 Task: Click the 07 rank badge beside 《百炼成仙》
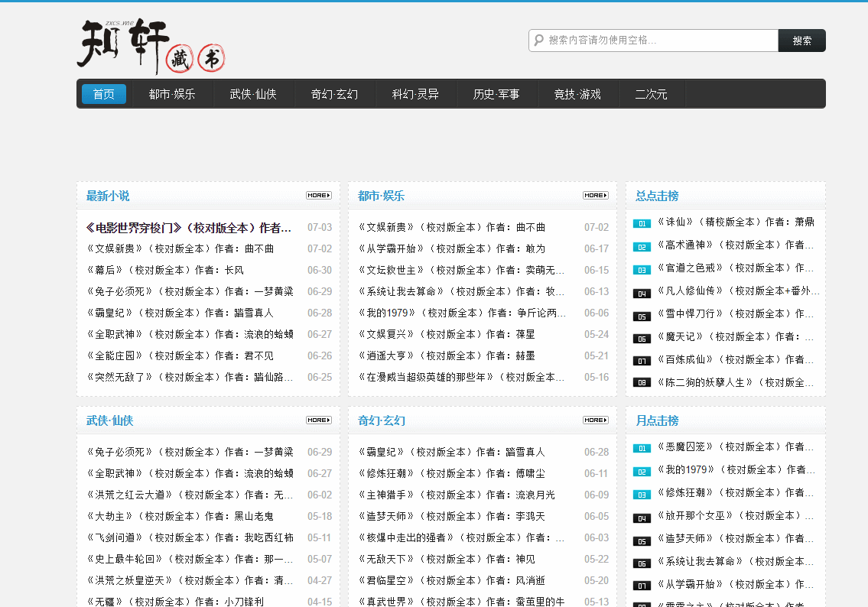[x=642, y=361]
